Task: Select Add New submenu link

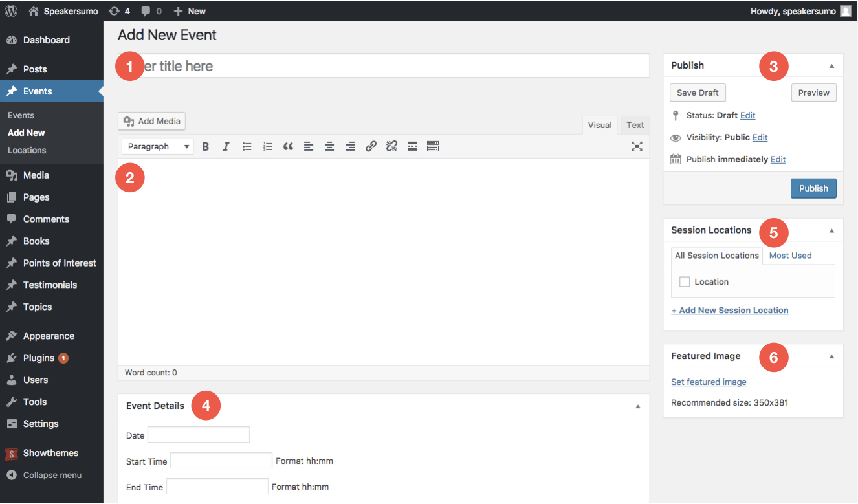Action: [27, 133]
